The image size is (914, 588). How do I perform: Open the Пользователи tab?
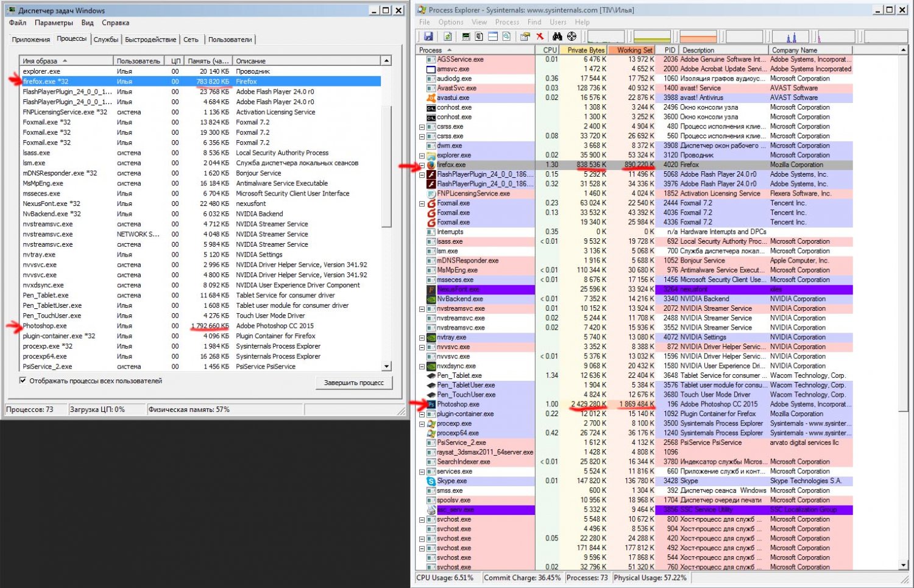(x=230, y=40)
